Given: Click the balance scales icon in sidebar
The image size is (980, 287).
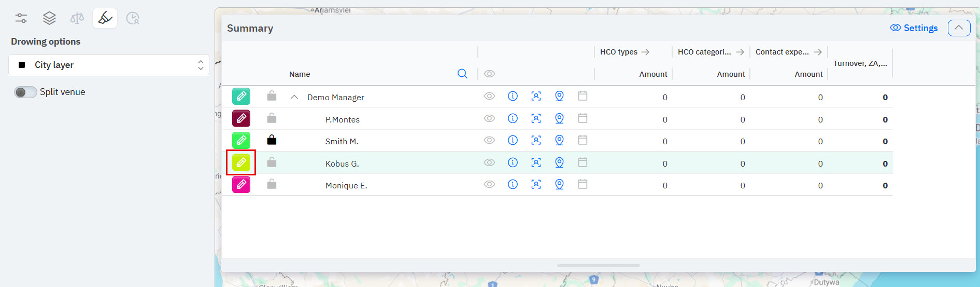Looking at the screenshot, I should pos(77,19).
